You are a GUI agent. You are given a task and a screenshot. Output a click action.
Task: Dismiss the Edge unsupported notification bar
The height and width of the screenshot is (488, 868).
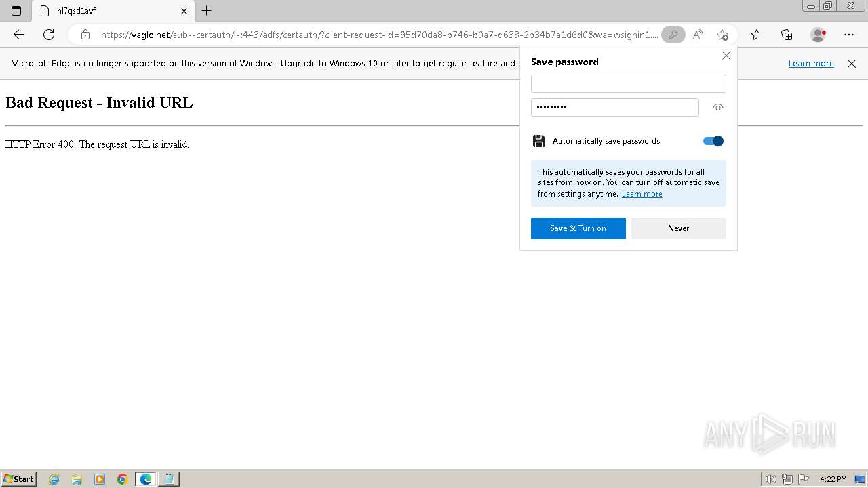[852, 64]
